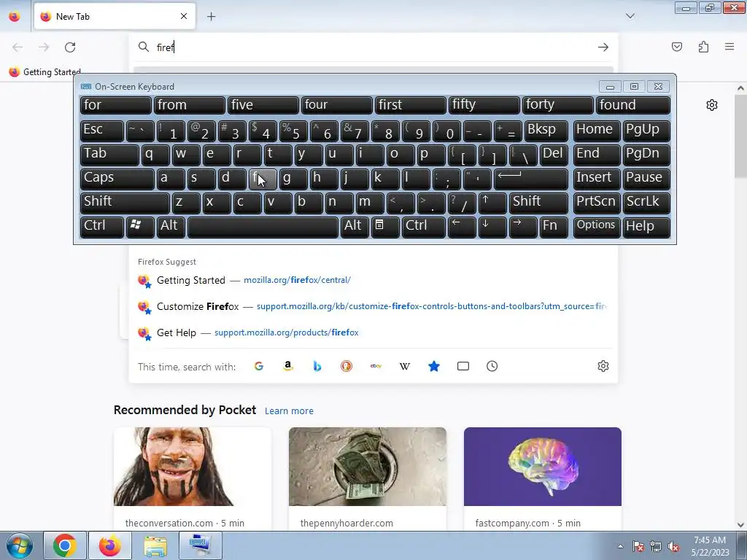This screenshot has width=747, height=560.
Task: Search with eBay engine icon
Action: coord(376,366)
